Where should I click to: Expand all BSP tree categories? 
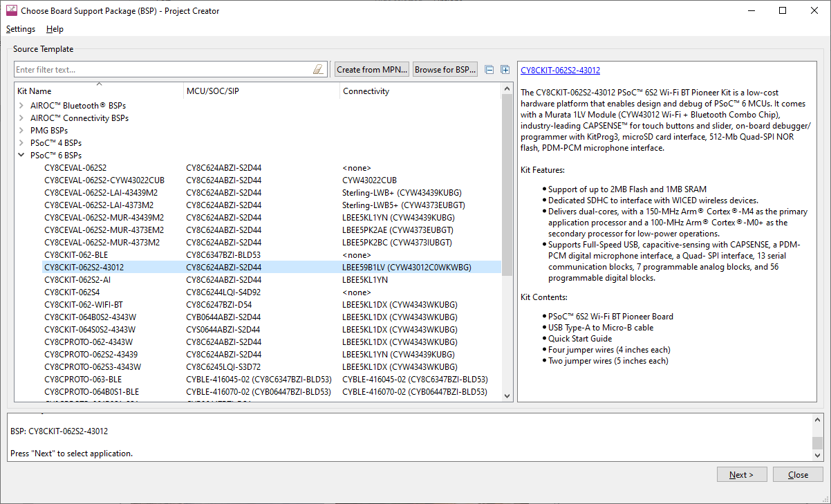(505, 70)
